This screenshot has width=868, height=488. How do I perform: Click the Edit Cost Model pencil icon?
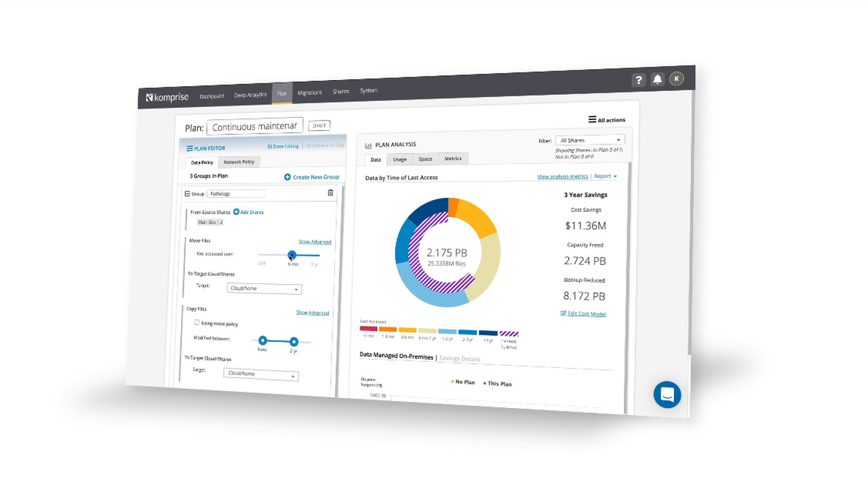coord(564,313)
